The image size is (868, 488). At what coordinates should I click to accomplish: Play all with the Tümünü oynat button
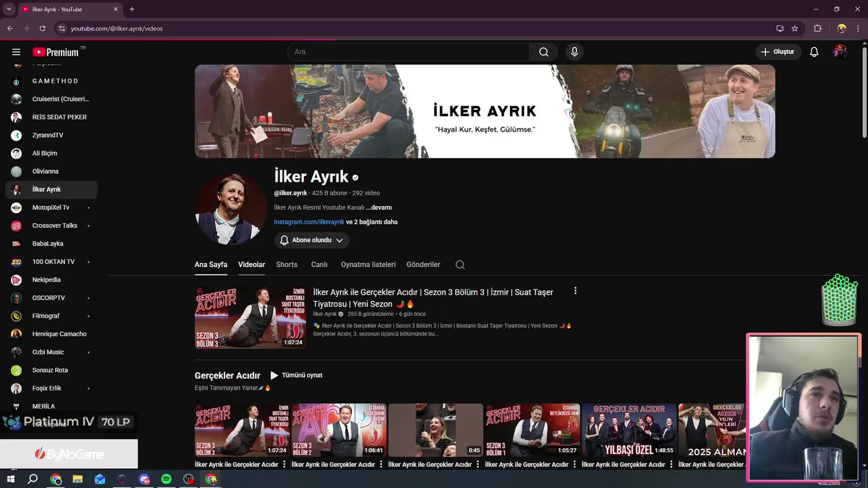click(x=296, y=375)
